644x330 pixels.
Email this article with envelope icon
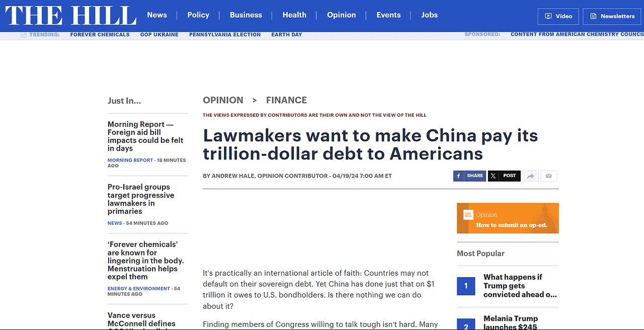(549, 176)
